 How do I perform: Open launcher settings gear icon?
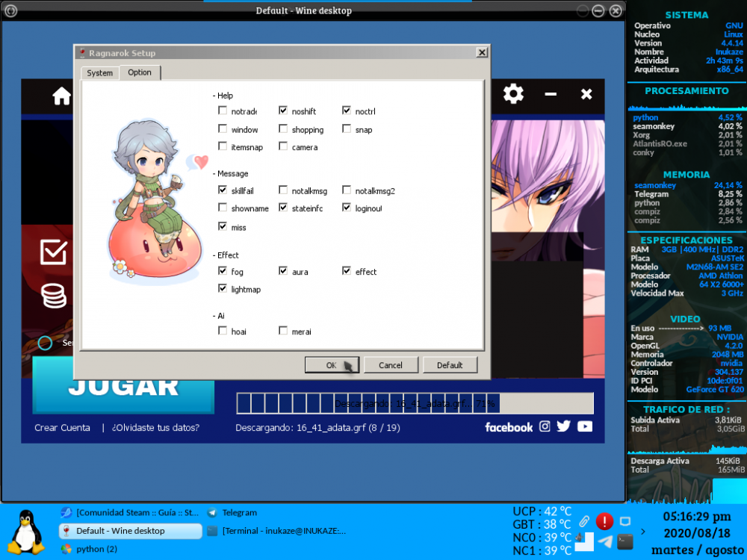[513, 94]
